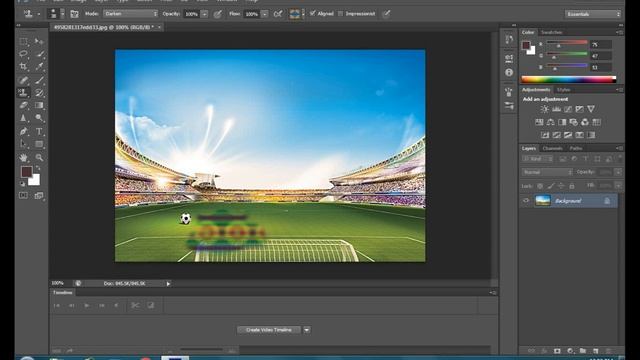Add a Curves adjustment
The height and width of the screenshot is (360, 640).
pyautogui.click(x=568, y=109)
